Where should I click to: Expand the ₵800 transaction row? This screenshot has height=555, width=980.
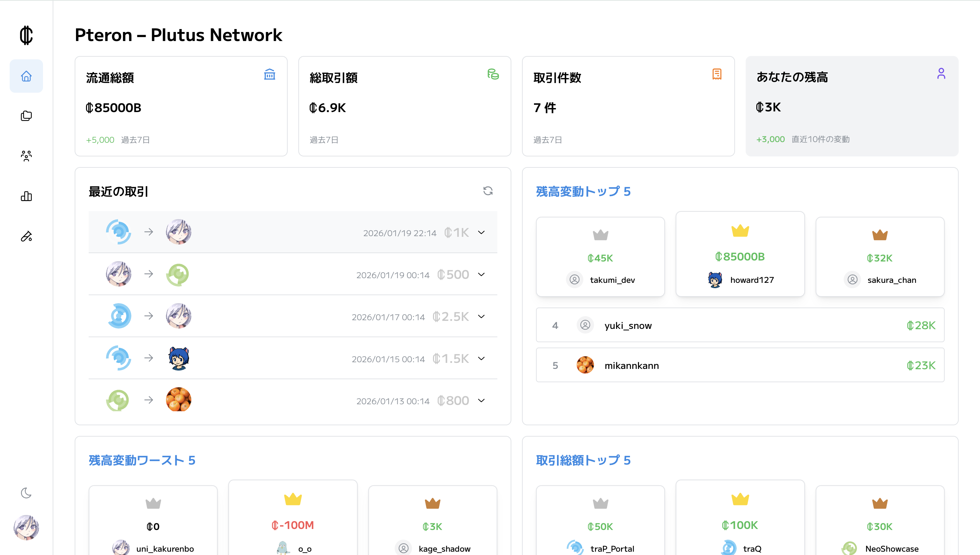(x=481, y=400)
